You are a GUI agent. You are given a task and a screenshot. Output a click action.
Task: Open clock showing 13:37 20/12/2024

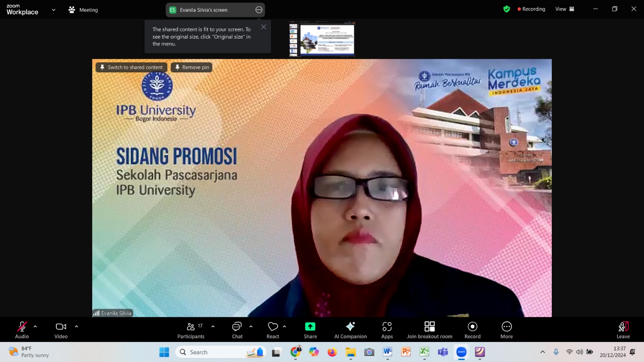coord(613,352)
